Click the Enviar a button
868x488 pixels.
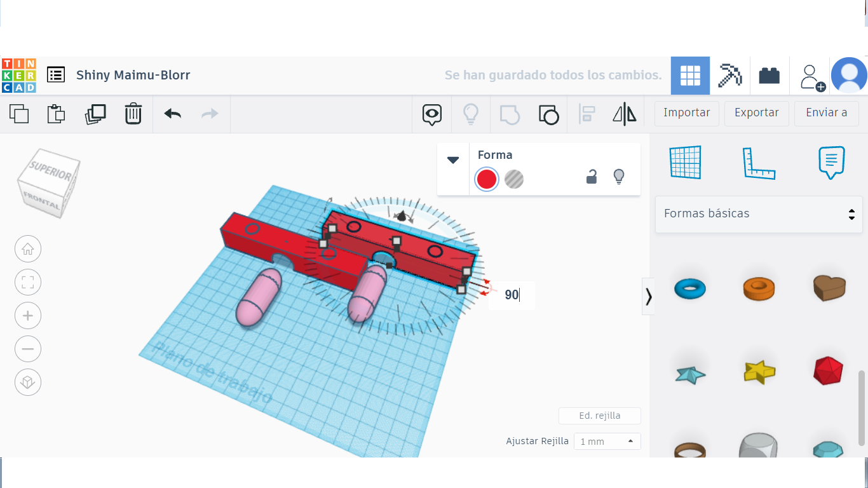pos(827,113)
